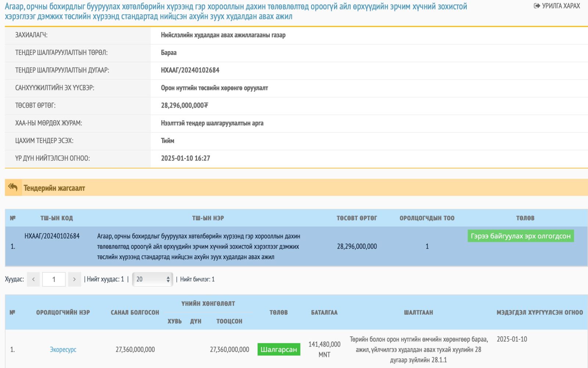Click the page number input field
588x368 pixels.
(x=54, y=279)
